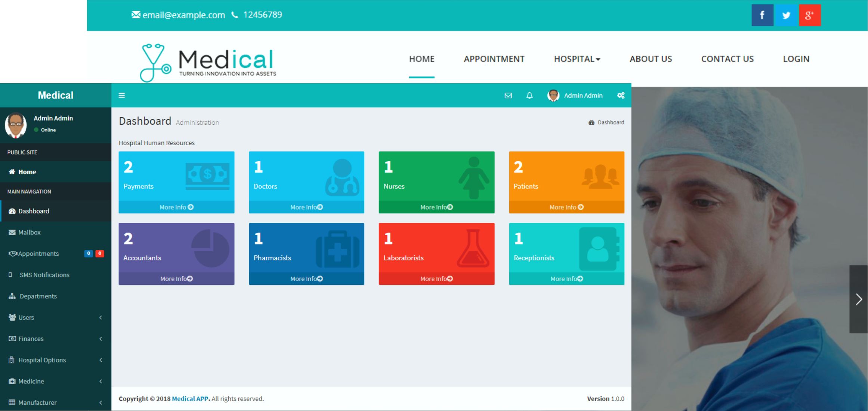Expand the Users sidebar menu

55,317
